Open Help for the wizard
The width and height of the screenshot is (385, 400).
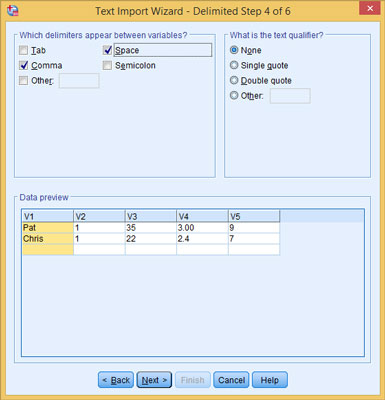tap(270, 380)
